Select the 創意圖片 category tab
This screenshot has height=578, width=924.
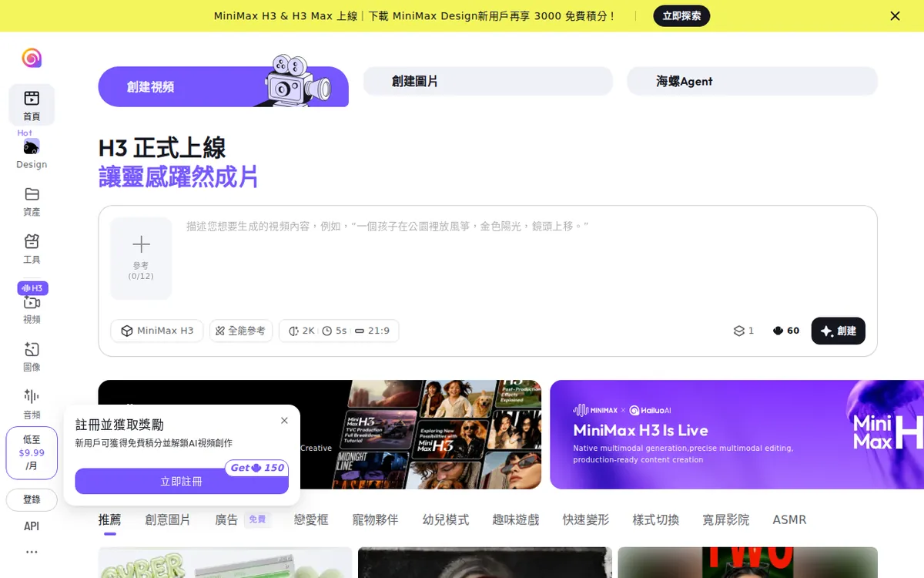pos(168,520)
